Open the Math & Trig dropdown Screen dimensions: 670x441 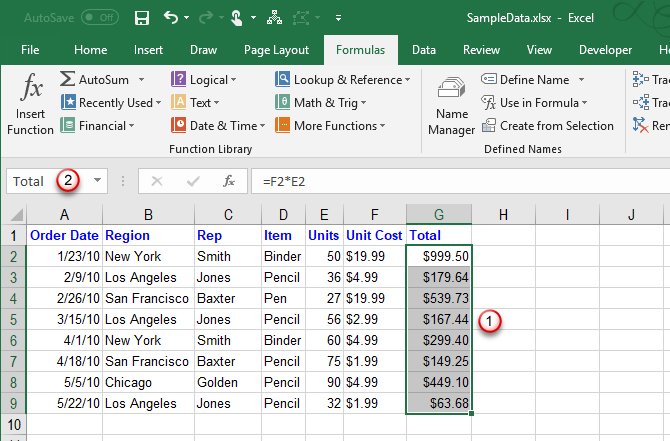(329, 102)
